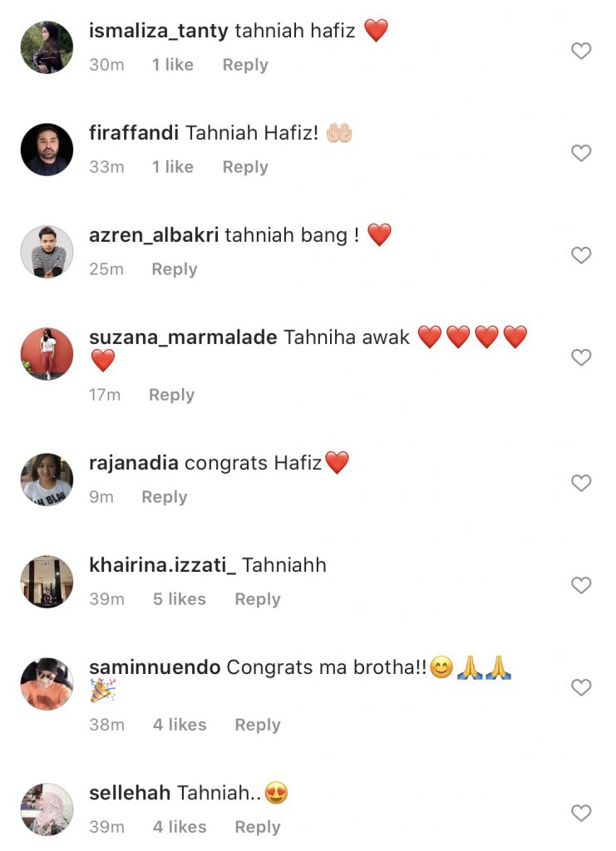Tap the heart icon on sellehah's comment

(x=581, y=813)
